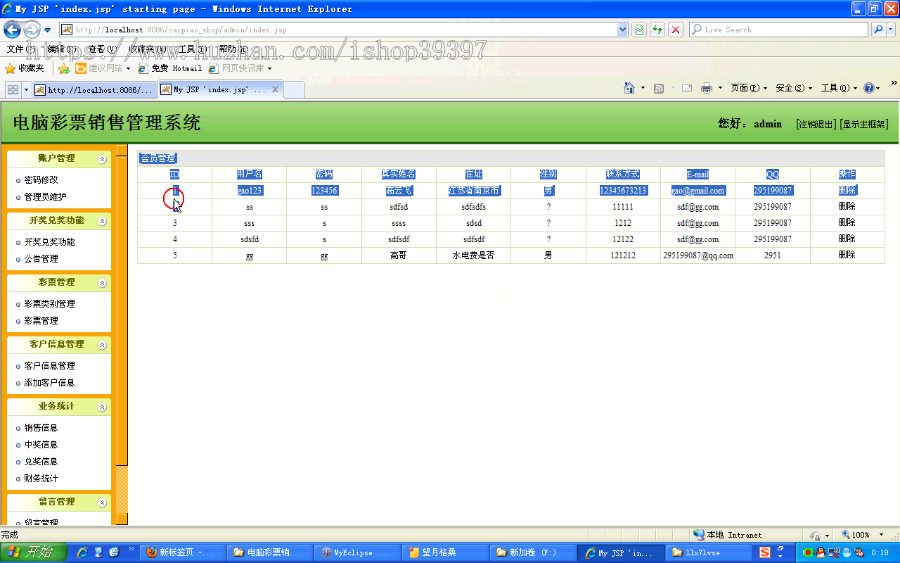Open the 管理员维护 sidebar link

45,197
